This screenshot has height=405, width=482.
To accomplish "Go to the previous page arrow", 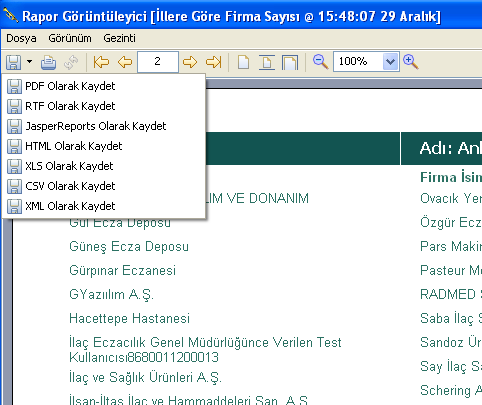I will [125, 62].
